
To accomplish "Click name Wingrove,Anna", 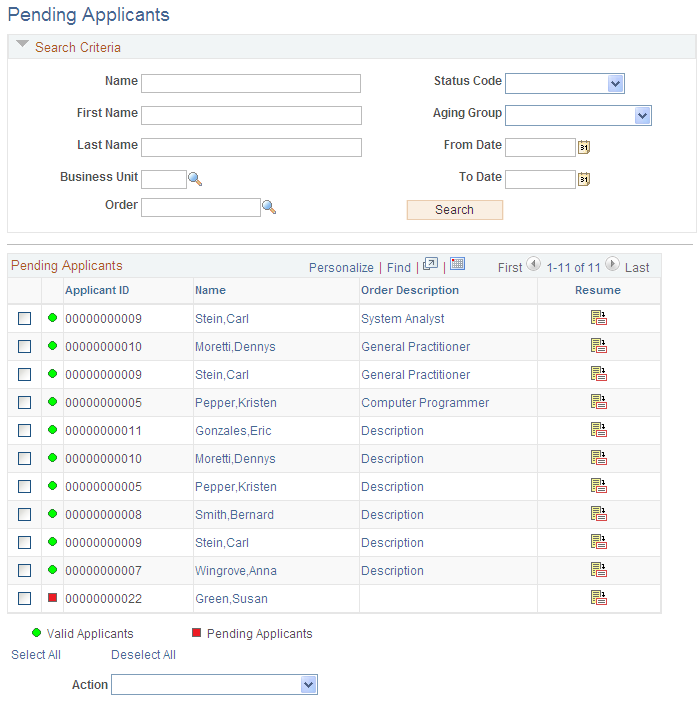I will (x=236, y=571).
